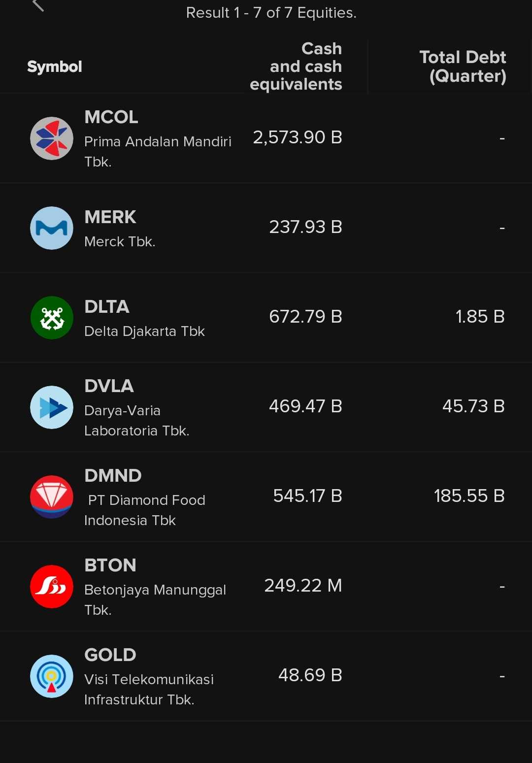Image resolution: width=532 pixels, height=763 pixels.
Task: Open the Merck Tbk. listing
Action: click(x=120, y=241)
